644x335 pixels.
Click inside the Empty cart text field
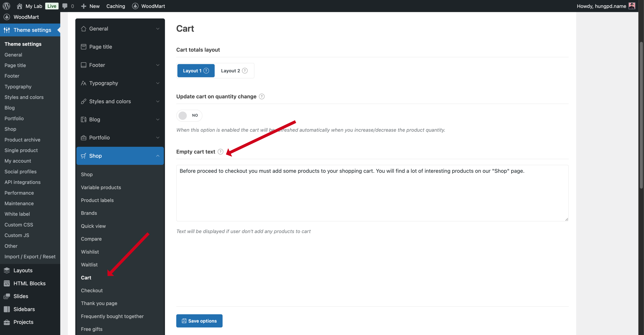click(372, 193)
